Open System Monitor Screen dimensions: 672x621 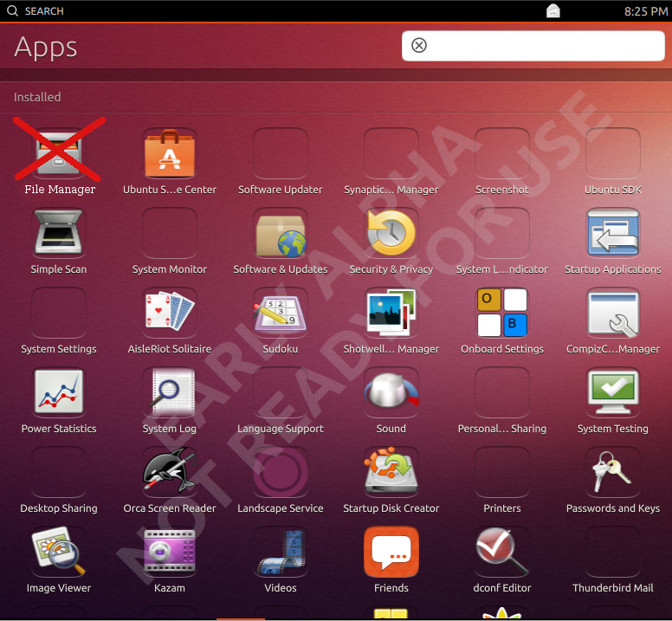(x=170, y=233)
